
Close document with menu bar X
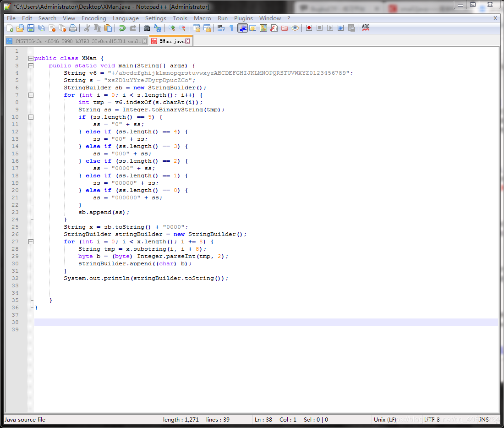pos(495,18)
